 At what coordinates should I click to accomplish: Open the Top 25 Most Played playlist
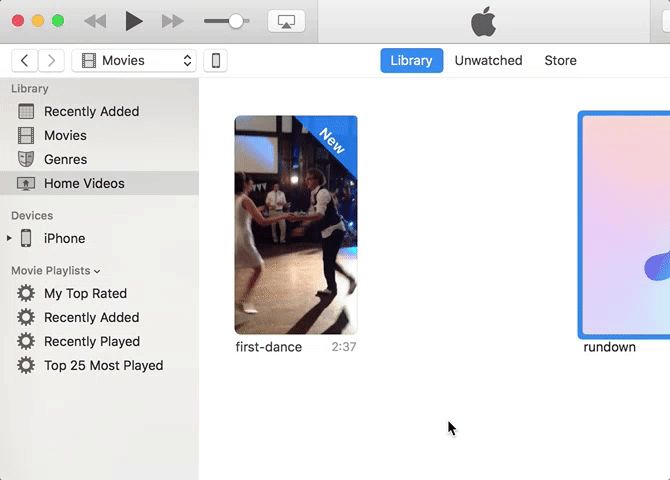99,365
